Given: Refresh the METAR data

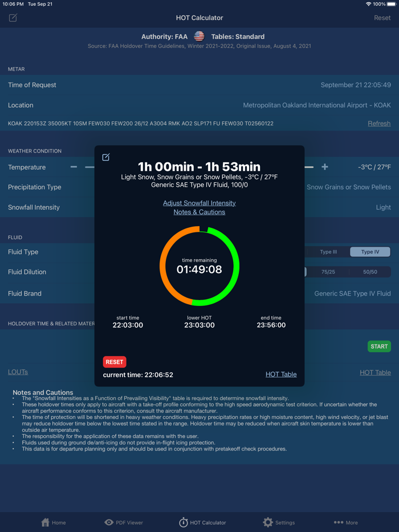Looking at the screenshot, I should point(379,123).
